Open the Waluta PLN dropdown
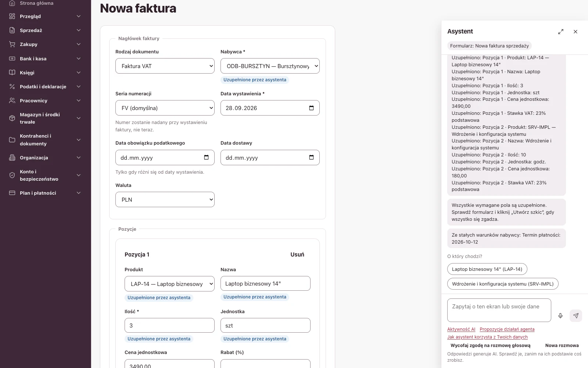Image resolution: width=588 pixels, height=368 pixels. click(x=165, y=199)
